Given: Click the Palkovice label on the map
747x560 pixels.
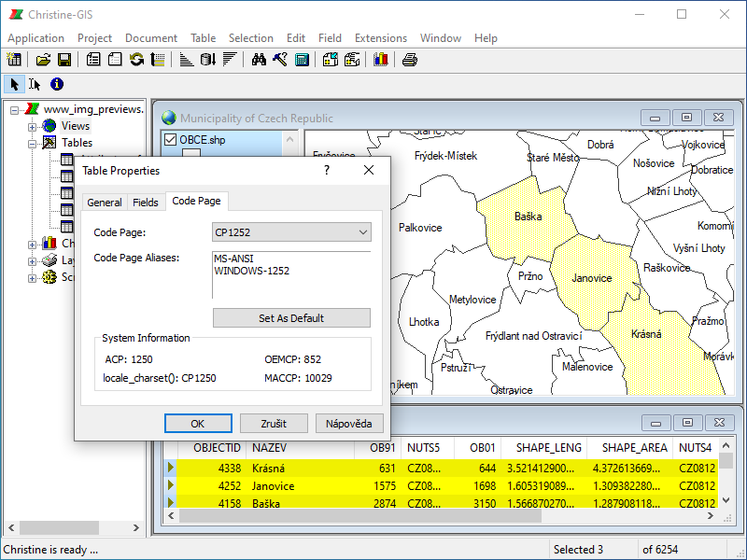Looking at the screenshot, I should 420,228.
